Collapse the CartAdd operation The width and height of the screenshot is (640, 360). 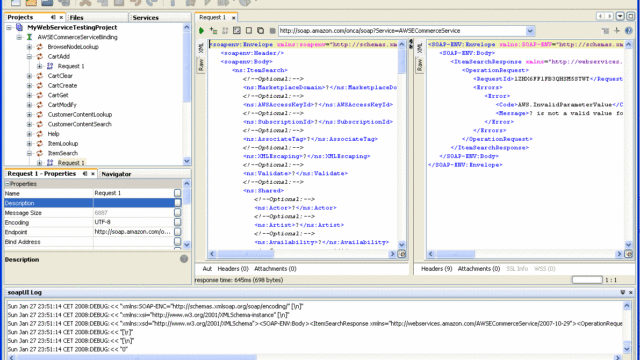[x=29, y=56]
